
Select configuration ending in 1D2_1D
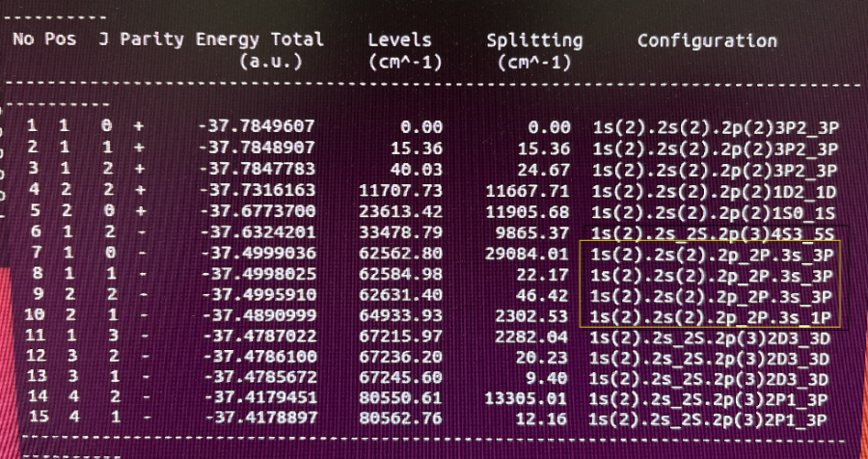(714, 192)
